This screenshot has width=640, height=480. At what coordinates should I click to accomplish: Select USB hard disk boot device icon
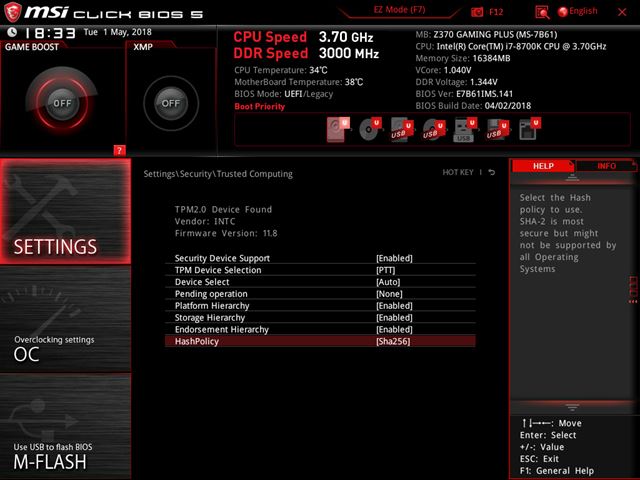click(402, 129)
